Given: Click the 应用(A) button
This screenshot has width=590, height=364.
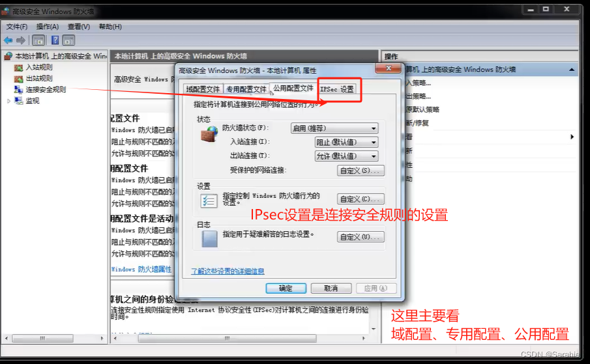Looking at the screenshot, I should click(376, 288).
